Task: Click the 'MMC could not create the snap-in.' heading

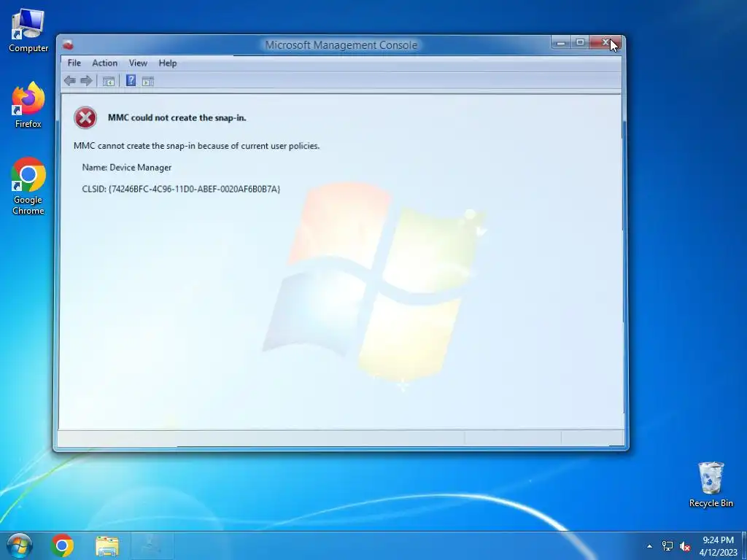Action: pyautogui.click(x=177, y=117)
